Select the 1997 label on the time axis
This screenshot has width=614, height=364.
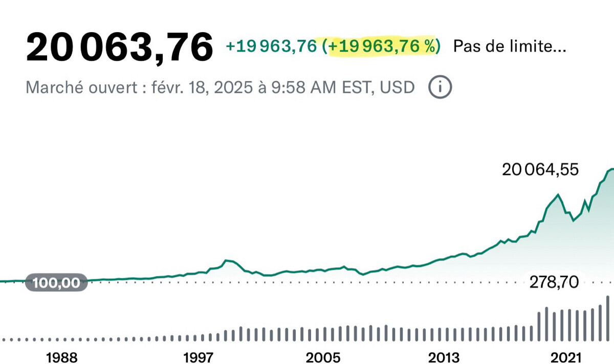[x=199, y=357]
